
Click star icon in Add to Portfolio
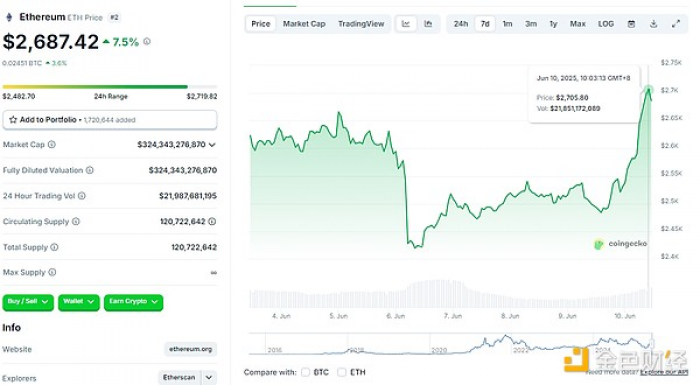tap(13, 120)
